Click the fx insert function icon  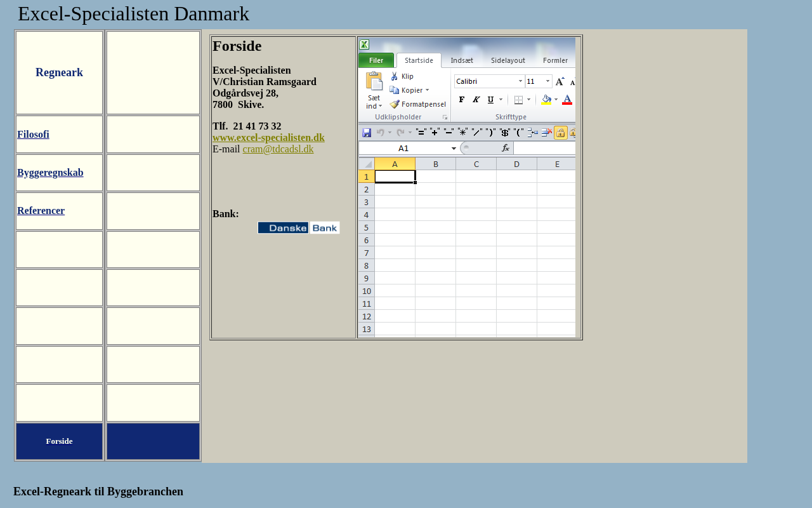505,148
